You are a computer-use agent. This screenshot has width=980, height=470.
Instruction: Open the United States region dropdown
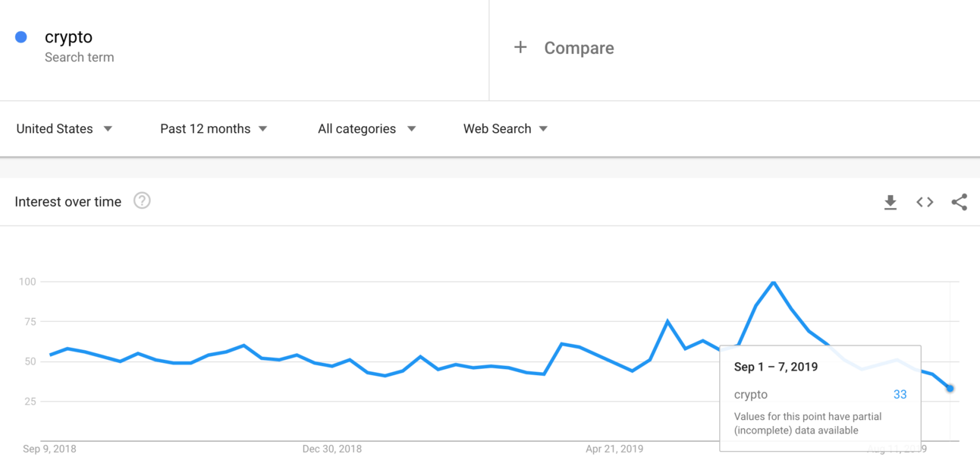tap(64, 129)
